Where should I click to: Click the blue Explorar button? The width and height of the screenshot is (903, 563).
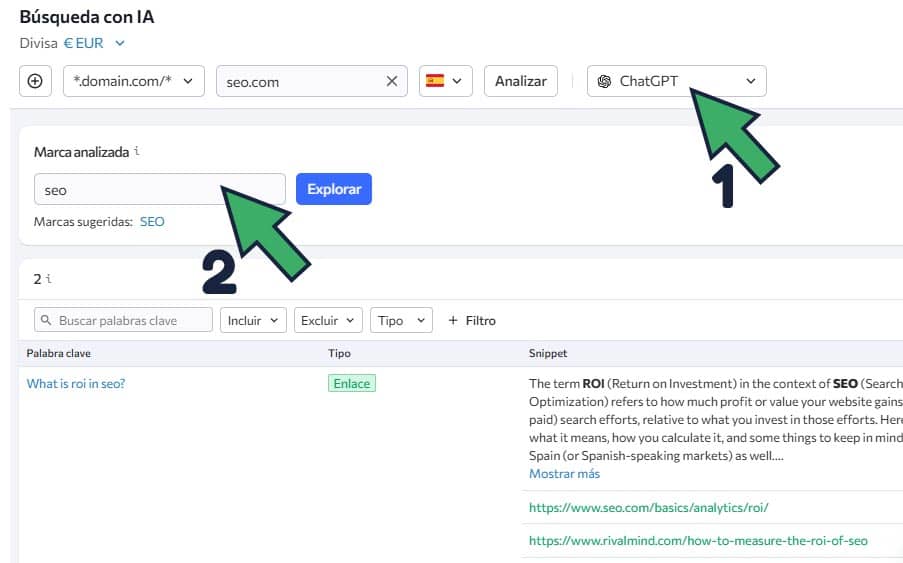coord(334,189)
